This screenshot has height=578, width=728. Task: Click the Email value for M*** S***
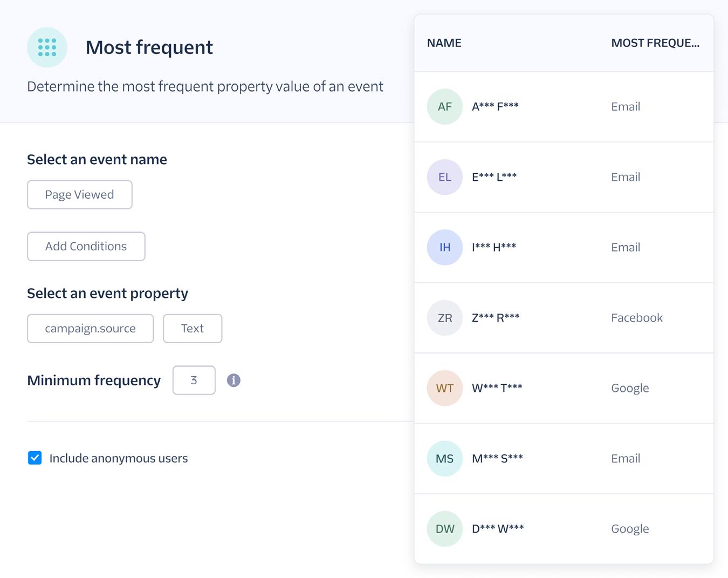(x=626, y=459)
